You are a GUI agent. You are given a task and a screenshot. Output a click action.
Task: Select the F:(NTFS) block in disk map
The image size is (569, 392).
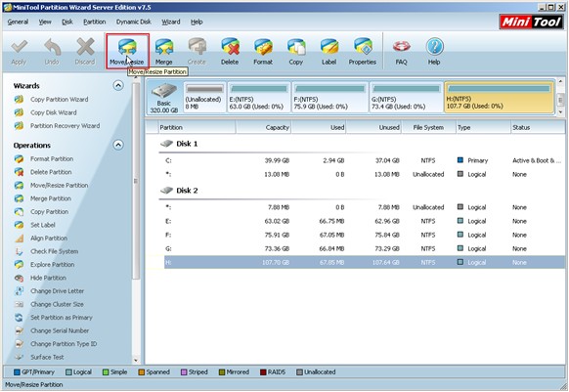[330, 98]
